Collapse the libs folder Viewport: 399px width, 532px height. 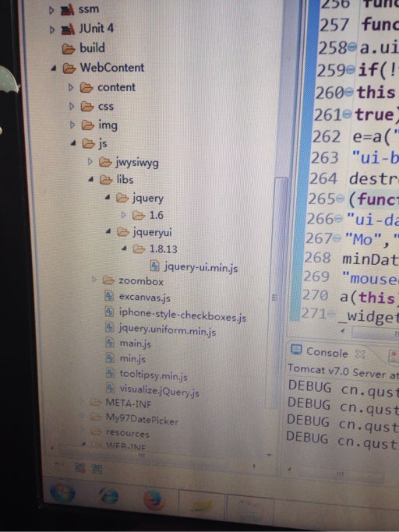pyautogui.click(x=90, y=179)
